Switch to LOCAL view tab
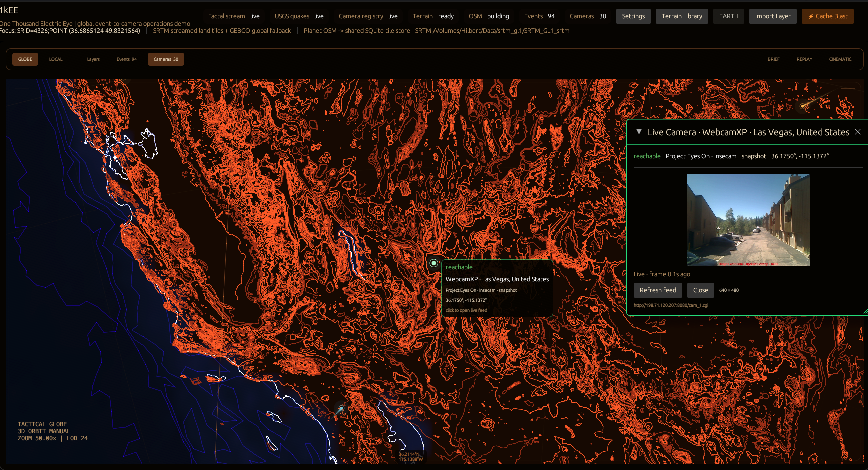The image size is (868, 470). (56, 59)
